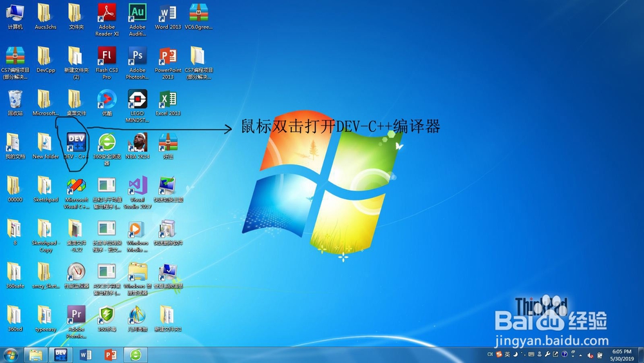
Task: Select the Sketchpad - Copy folder
Action: coord(46,235)
